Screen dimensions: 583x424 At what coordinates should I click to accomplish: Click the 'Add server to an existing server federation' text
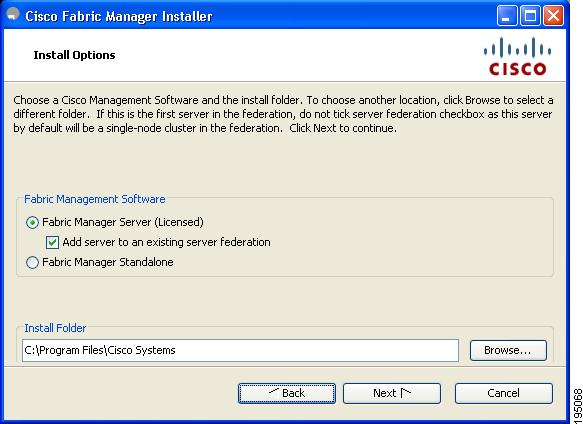166,242
